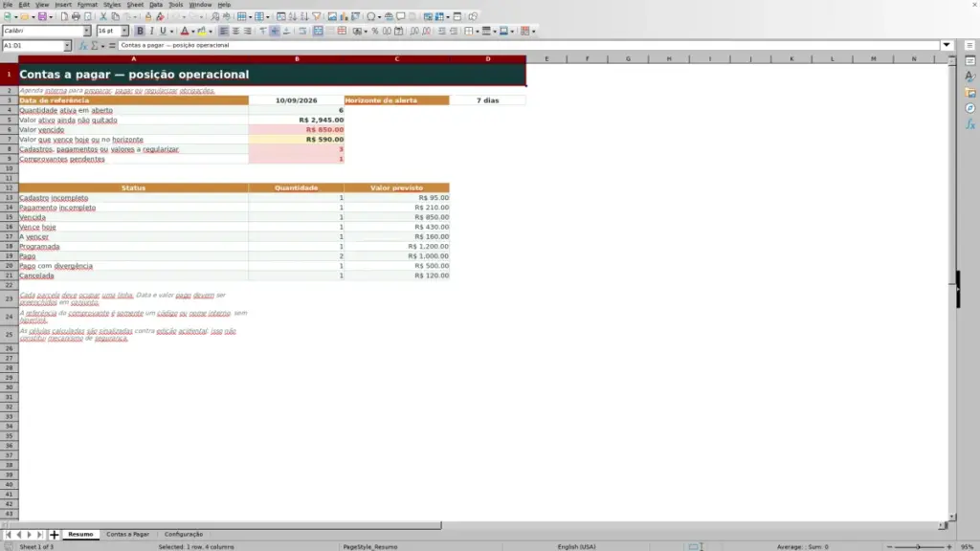
Task: Click the Status column header cell
Action: click(133, 188)
